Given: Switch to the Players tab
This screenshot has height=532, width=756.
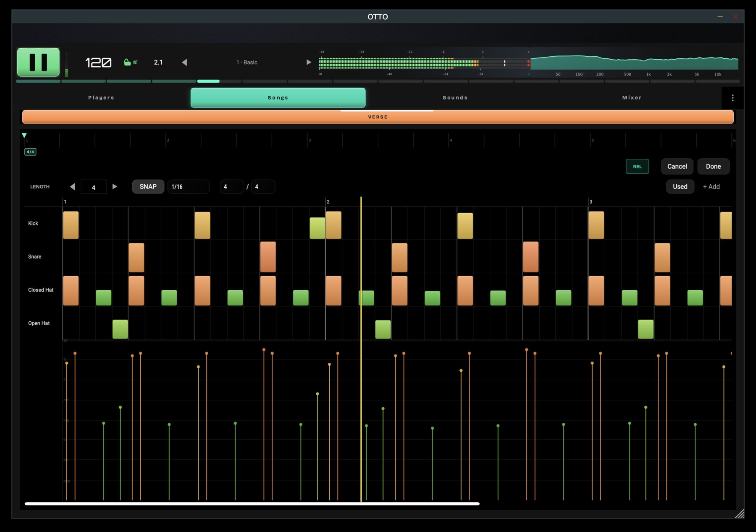Looking at the screenshot, I should click(x=101, y=98).
